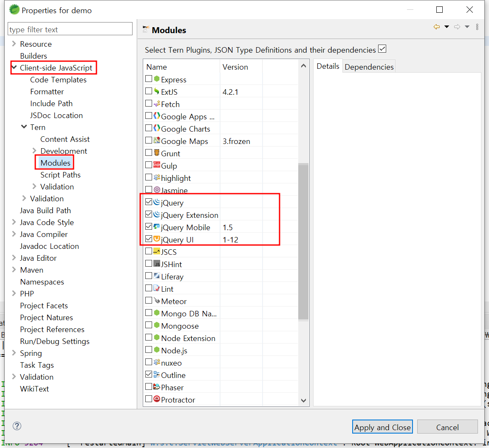Click the Outline module icon
This screenshot has height=448, width=489.
click(x=157, y=375)
